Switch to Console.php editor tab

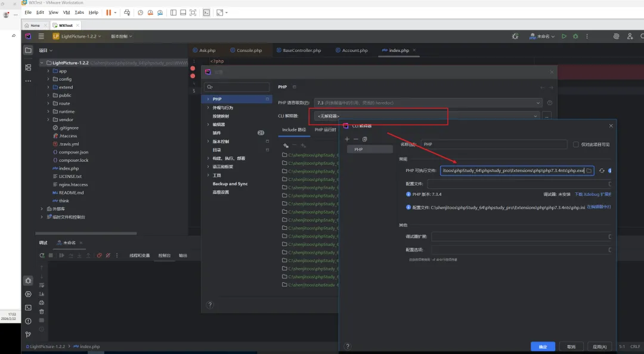[x=246, y=50]
